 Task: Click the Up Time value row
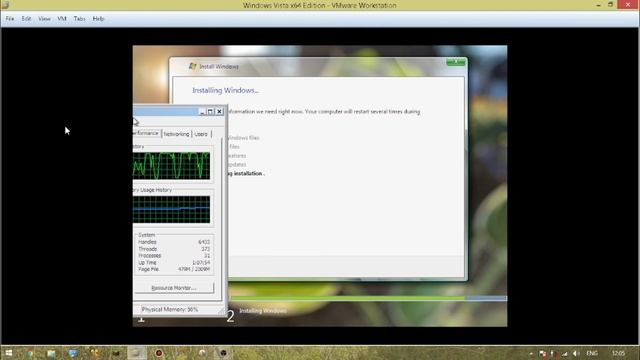(174, 262)
